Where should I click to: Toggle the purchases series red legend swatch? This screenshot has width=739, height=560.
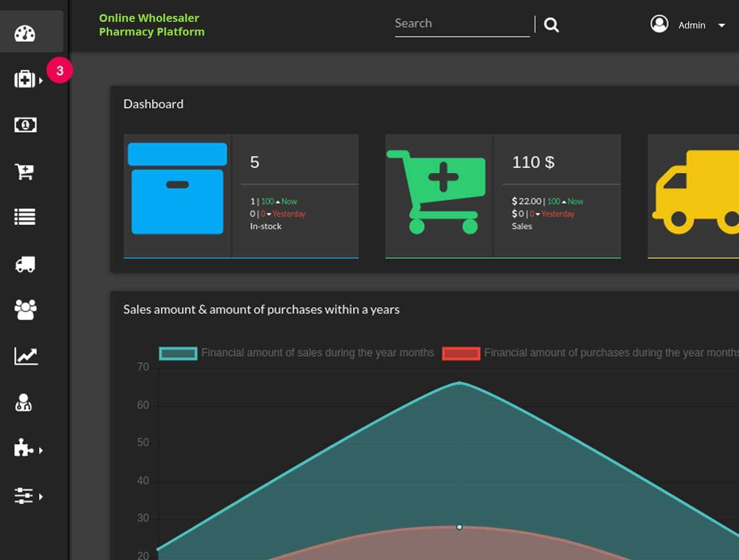(461, 353)
